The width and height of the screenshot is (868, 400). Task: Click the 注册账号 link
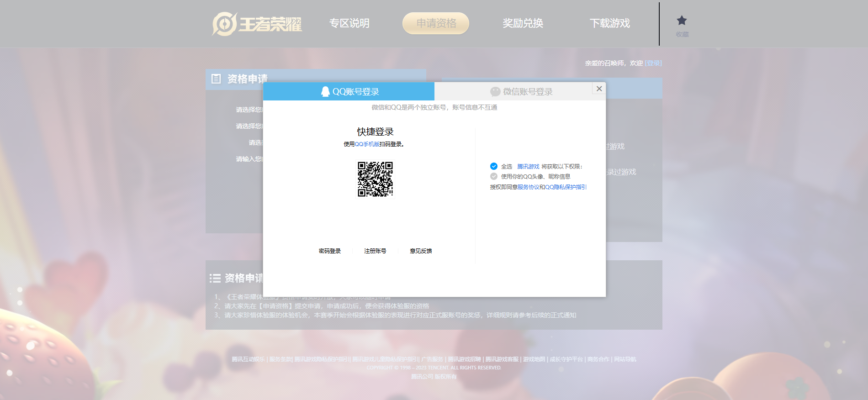[x=375, y=251]
